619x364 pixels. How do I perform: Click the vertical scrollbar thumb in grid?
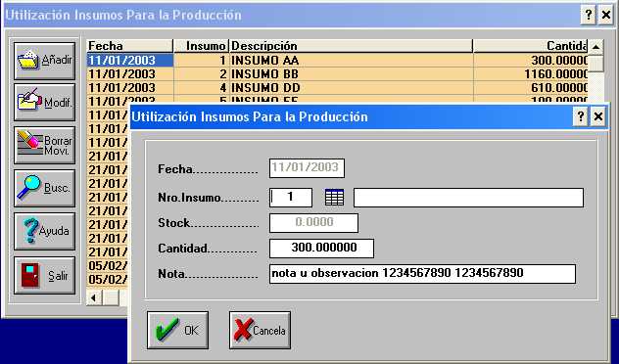[x=595, y=64]
